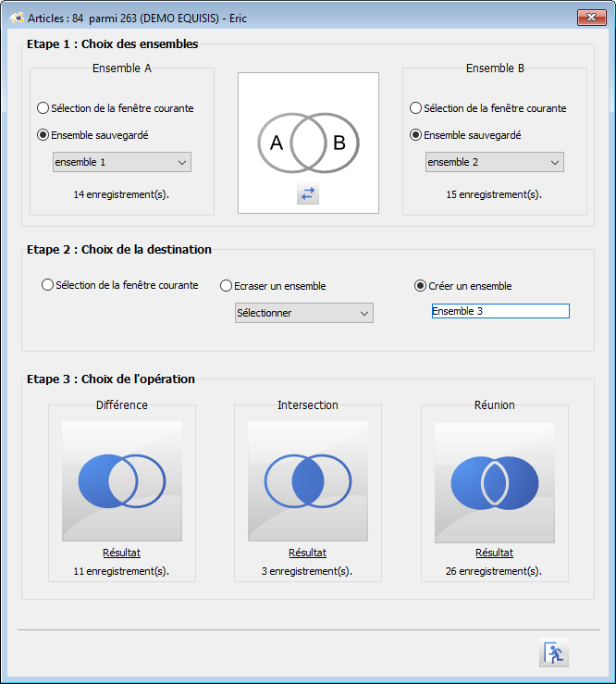
Task: Click the Différence operation icon
Action: [x=122, y=481]
